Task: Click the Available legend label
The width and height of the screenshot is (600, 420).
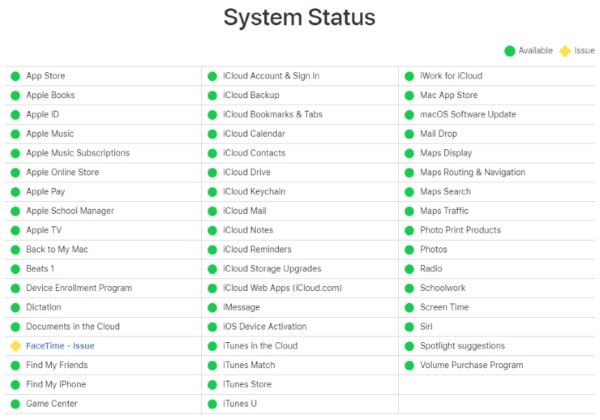Action: pos(536,50)
